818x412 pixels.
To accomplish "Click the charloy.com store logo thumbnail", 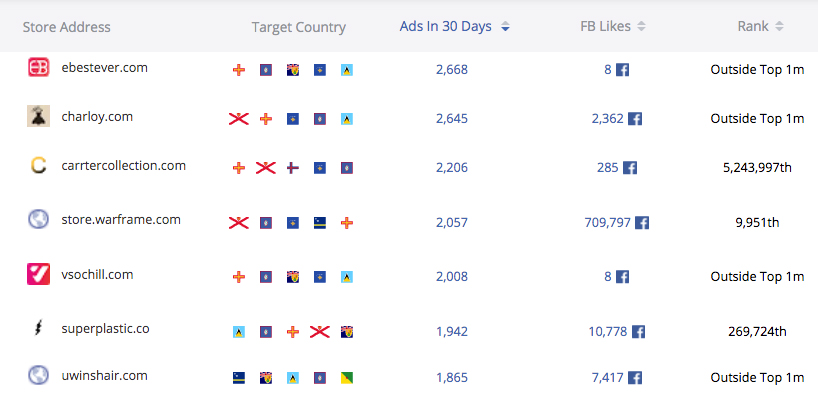I will coord(39,116).
